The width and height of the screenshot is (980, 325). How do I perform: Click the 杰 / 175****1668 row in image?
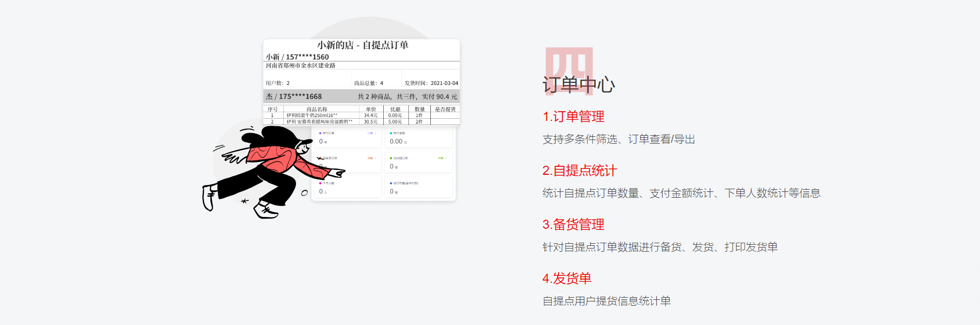(x=361, y=97)
